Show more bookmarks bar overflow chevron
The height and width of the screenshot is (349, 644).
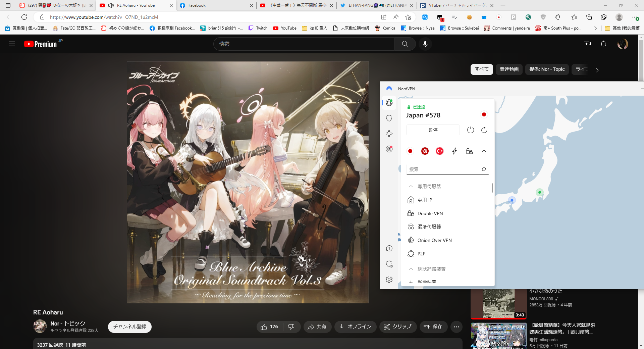click(x=595, y=28)
